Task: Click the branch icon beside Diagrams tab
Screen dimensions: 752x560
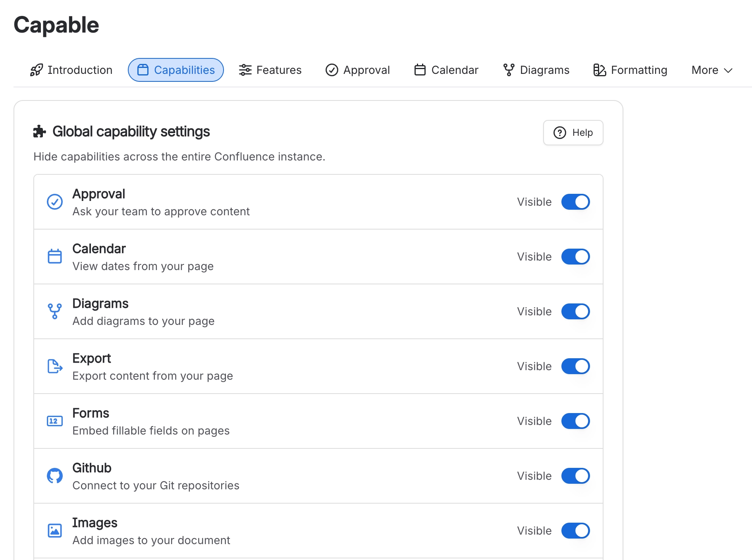Action: [509, 70]
